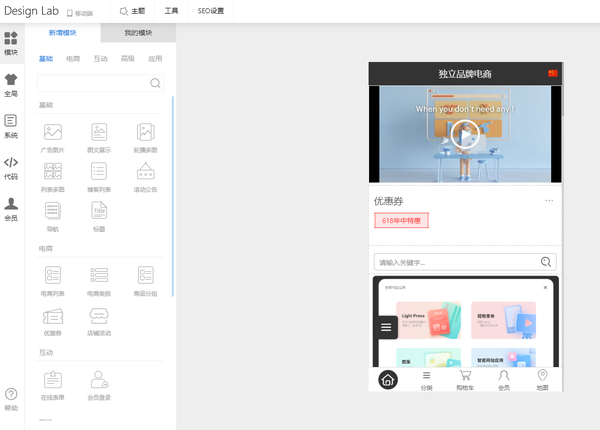Switch to the 新增模块 tab
The height and width of the screenshot is (430, 600).
[63, 33]
